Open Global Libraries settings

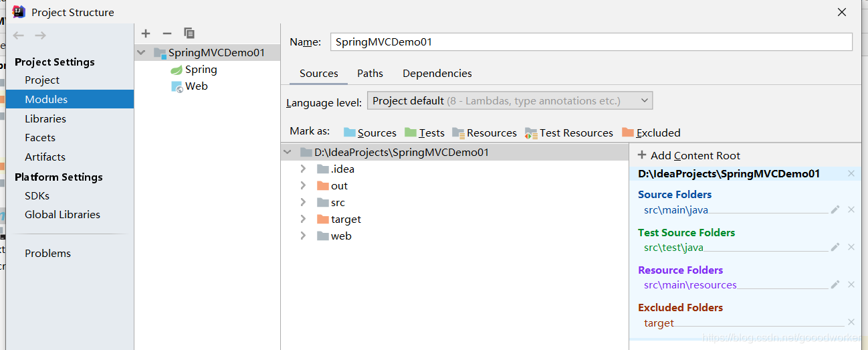pyautogui.click(x=62, y=214)
